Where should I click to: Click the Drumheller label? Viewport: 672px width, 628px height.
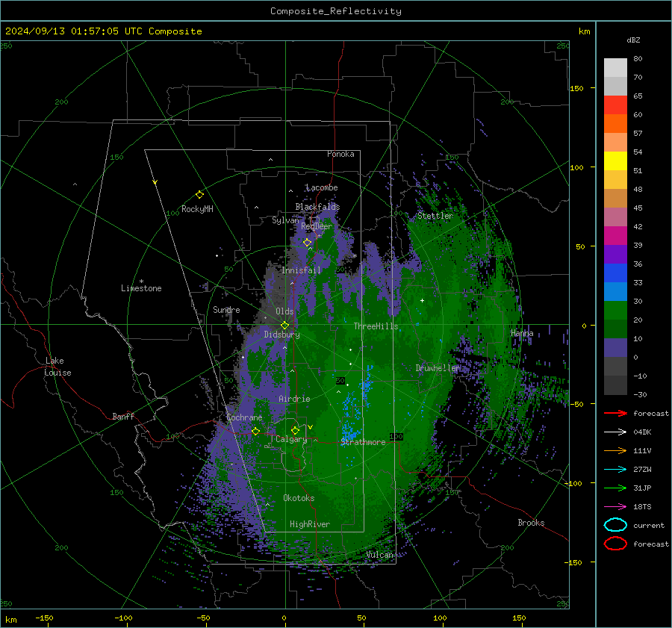point(438,368)
